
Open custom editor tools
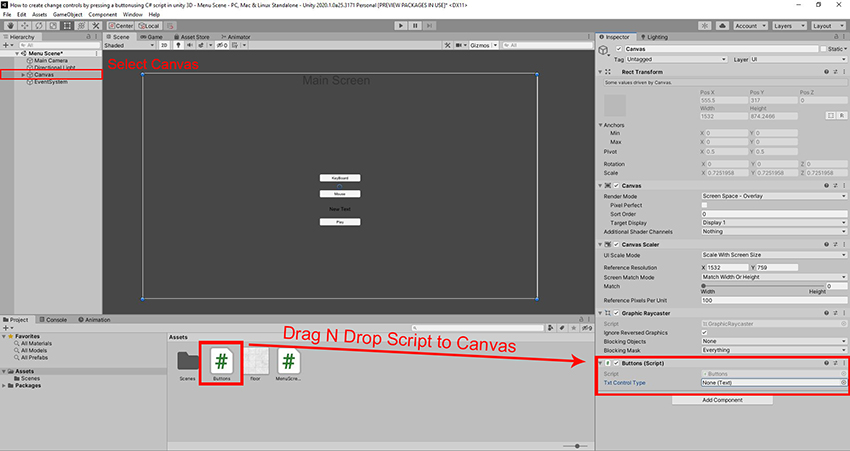pyautogui.click(x=95, y=25)
